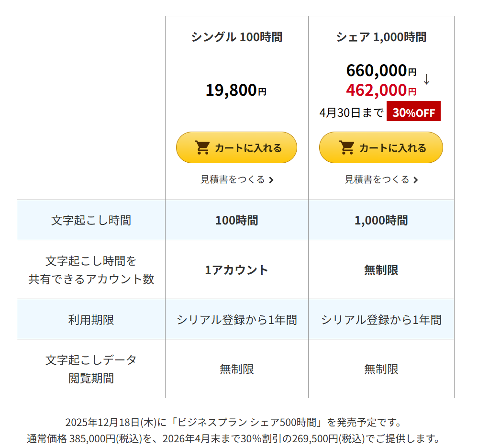Click the シリアル登録から1年間 cell for シングル
This screenshot has width=478, height=448.
[x=236, y=319]
